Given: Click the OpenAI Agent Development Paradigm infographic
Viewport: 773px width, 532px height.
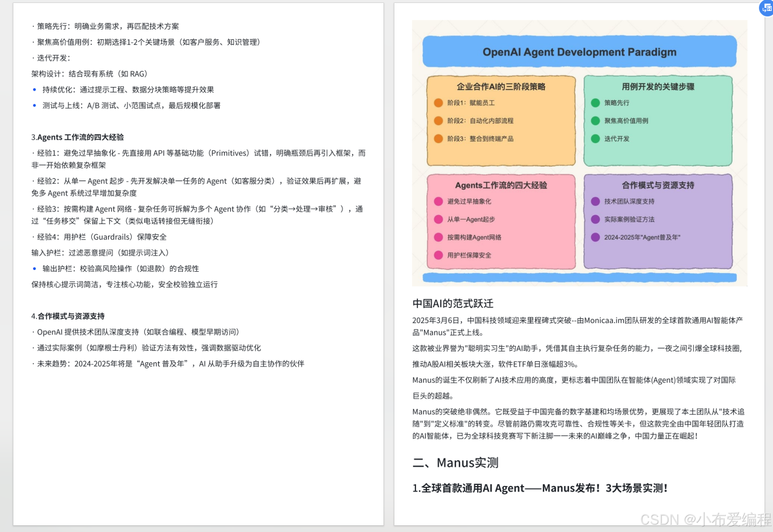Looking at the screenshot, I should pyautogui.click(x=580, y=153).
